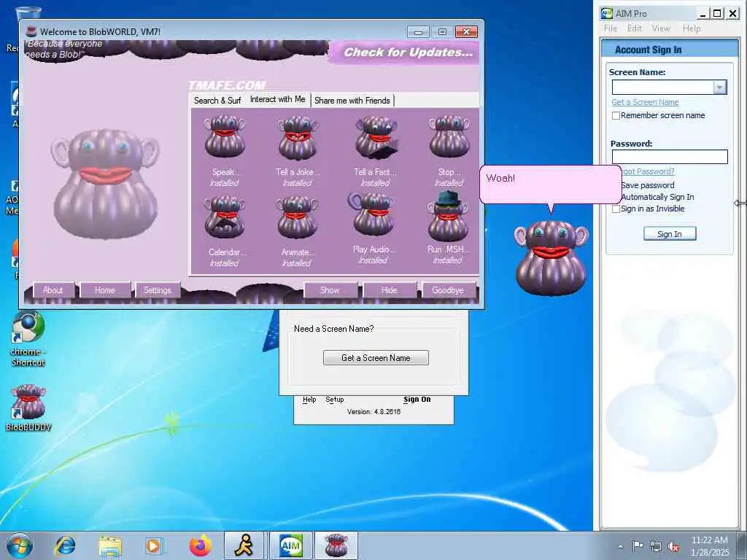The width and height of the screenshot is (747, 560).
Task: Select the Animate blob icon
Action: [x=298, y=217]
